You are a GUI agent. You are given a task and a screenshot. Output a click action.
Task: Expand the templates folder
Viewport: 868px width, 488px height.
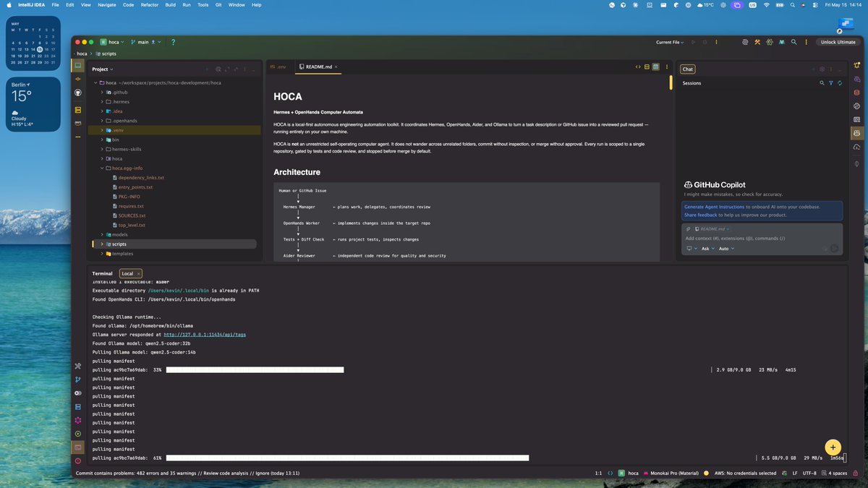102,254
